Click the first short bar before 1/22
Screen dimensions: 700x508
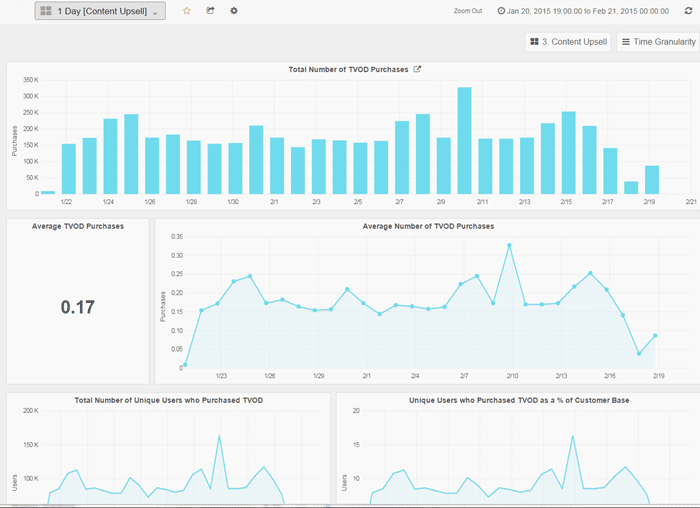click(48, 191)
